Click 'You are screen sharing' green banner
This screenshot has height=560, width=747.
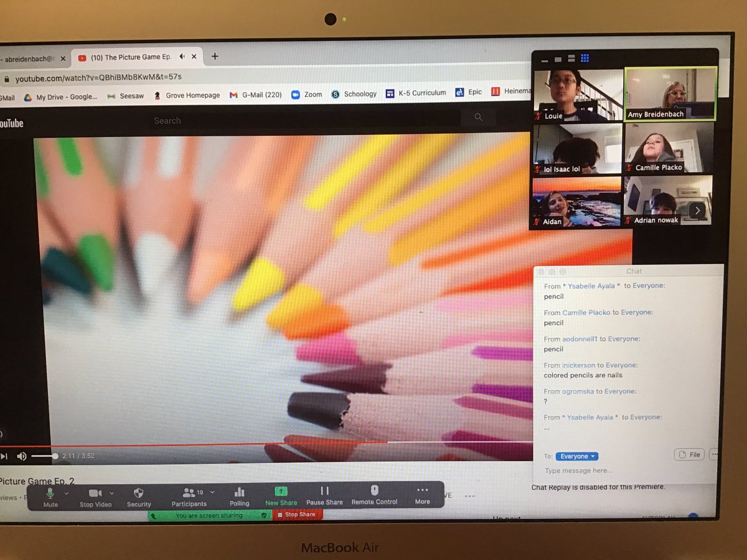[210, 516]
